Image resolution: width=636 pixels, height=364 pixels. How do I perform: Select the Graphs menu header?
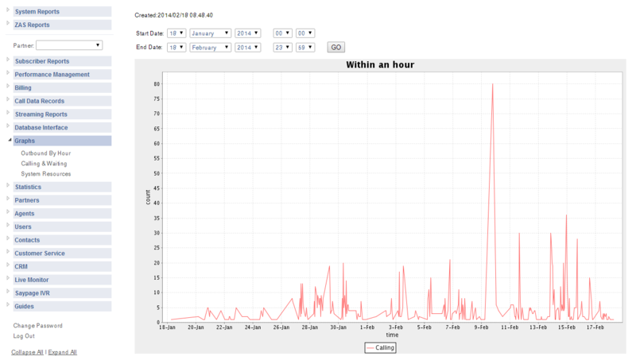(62, 141)
